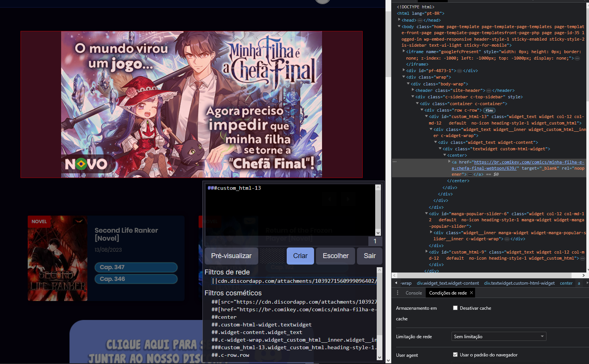The image size is (589, 364).
Task: Click the Sair button to exit picker
Action: point(369,256)
